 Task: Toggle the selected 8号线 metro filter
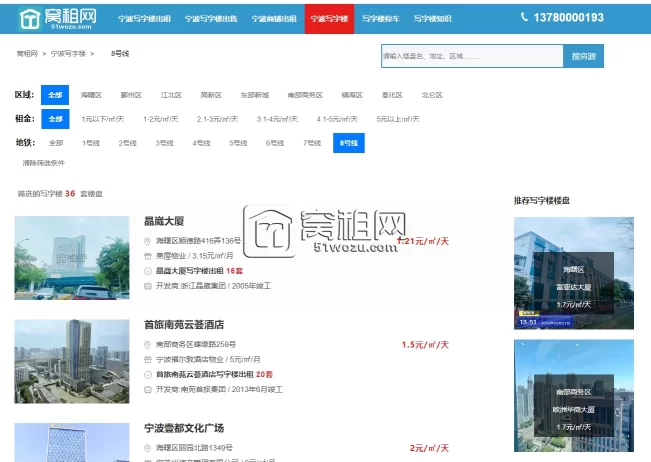click(x=349, y=143)
